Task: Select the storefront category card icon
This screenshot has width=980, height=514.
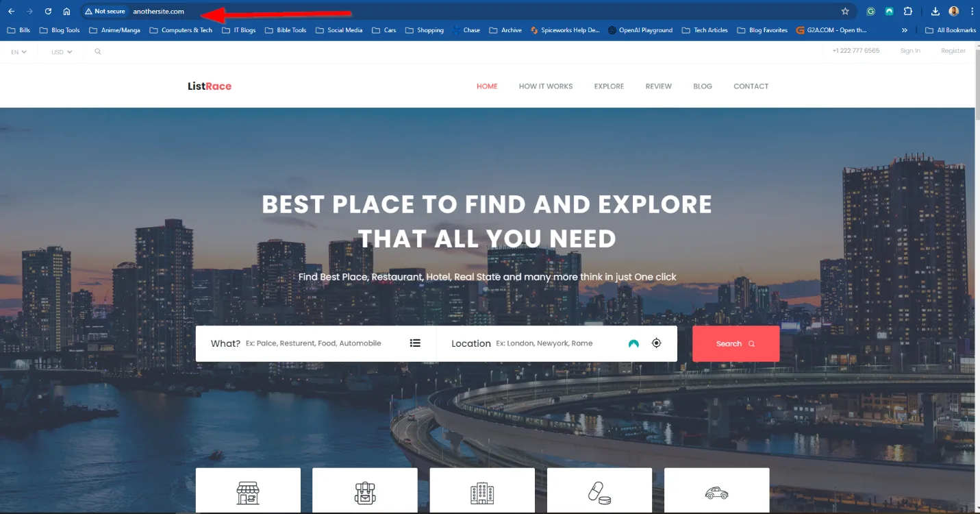Action: [x=248, y=493]
